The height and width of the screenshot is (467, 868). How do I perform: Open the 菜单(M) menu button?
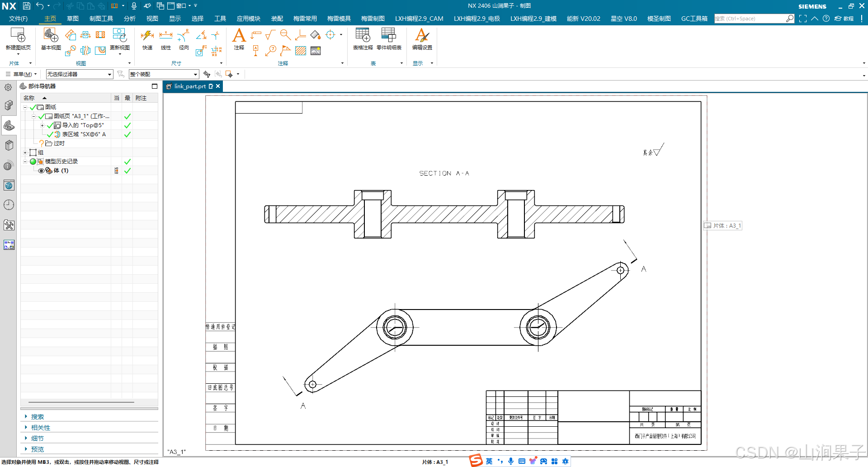coord(21,74)
